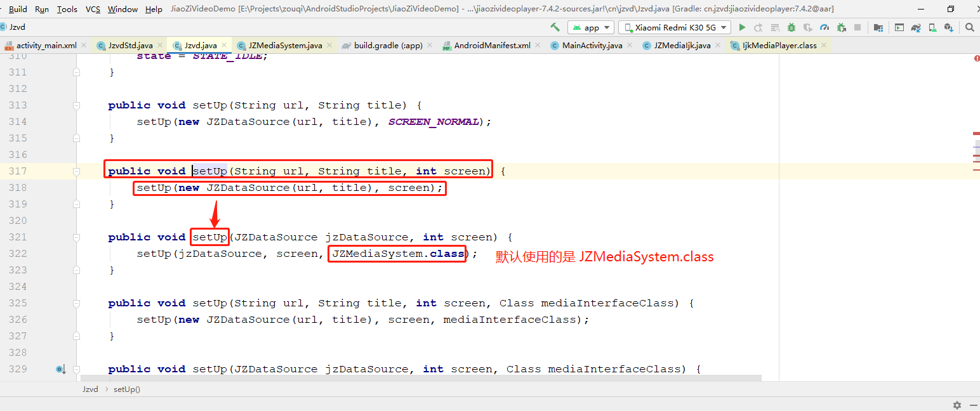The image size is (980, 411).
Task: Click SCREEN_NORMAL constant on line 314
Action: click(434, 122)
